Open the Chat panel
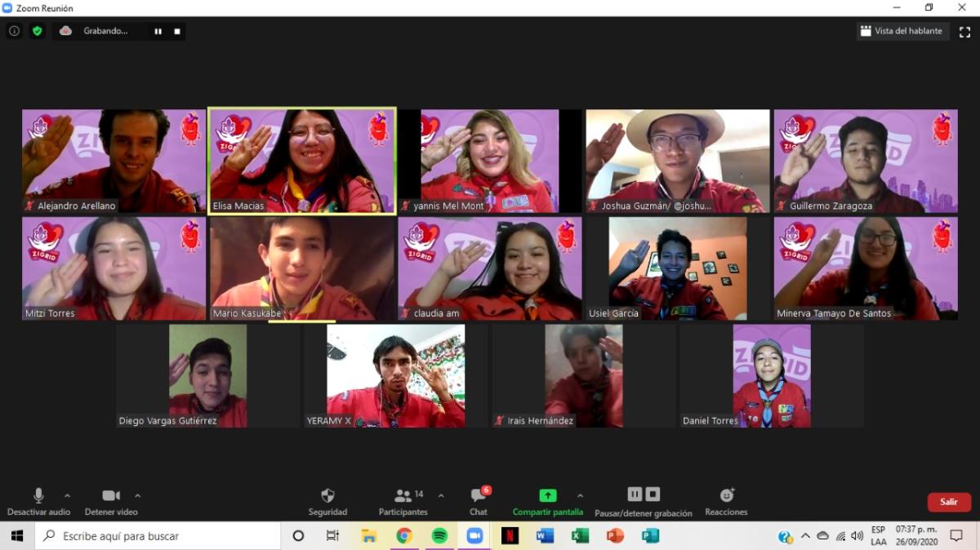 tap(479, 496)
